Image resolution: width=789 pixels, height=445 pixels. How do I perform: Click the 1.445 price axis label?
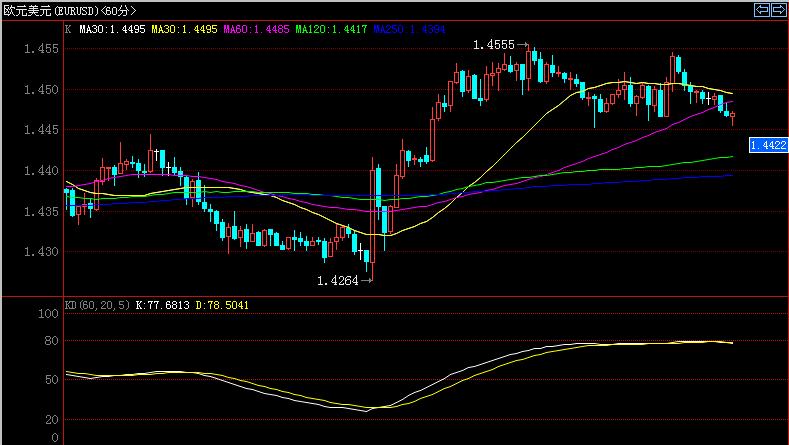point(41,130)
